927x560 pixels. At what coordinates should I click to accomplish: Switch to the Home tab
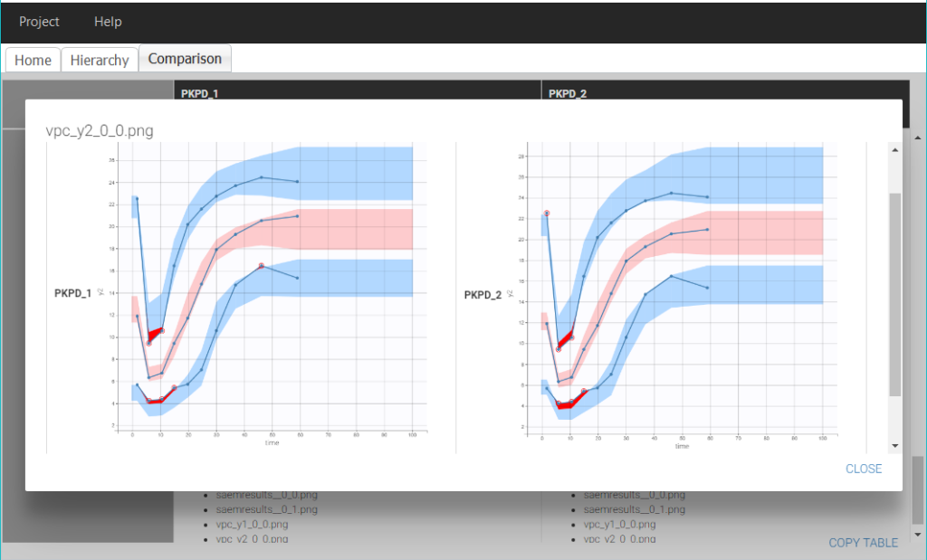coord(33,60)
